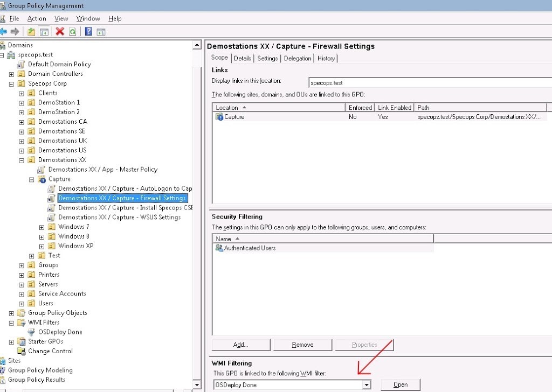The height and width of the screenshot is (392, 552).
Task: Click the WMI Filters folder icon
Action: pos(22,323)
